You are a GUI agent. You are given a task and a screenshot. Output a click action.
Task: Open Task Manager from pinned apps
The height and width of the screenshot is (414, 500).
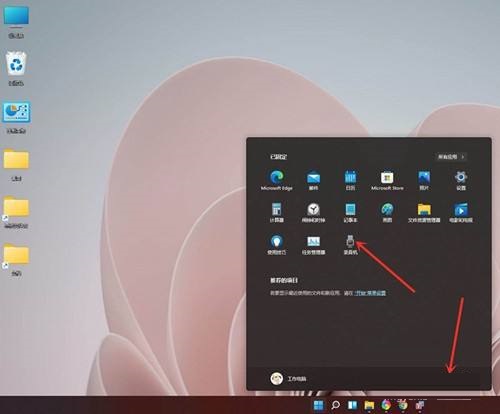coord(313,245)
